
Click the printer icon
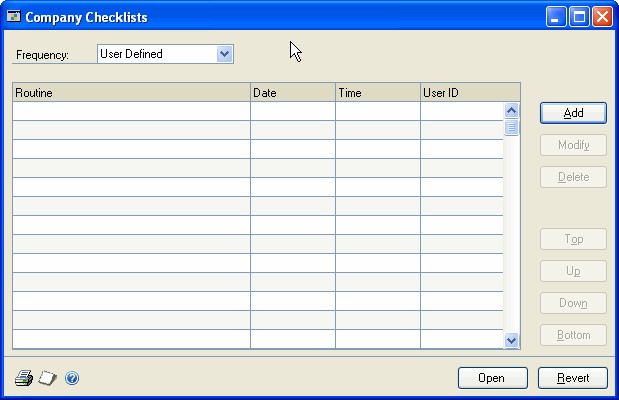click(24, 378)
